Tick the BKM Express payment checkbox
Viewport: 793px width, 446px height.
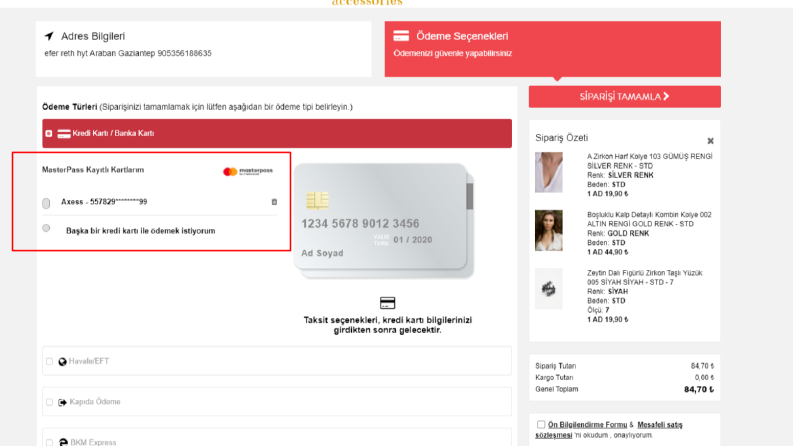click(49, 442)
